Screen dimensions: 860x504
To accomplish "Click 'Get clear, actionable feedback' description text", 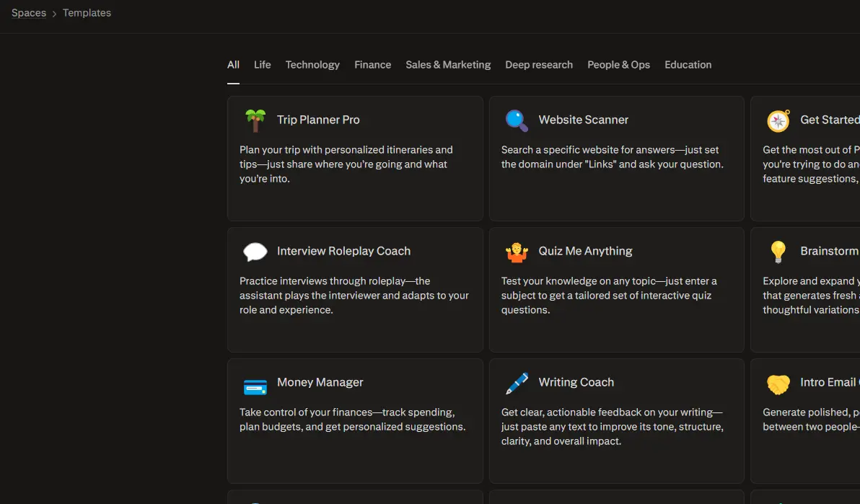I will (x=612, y=427).
